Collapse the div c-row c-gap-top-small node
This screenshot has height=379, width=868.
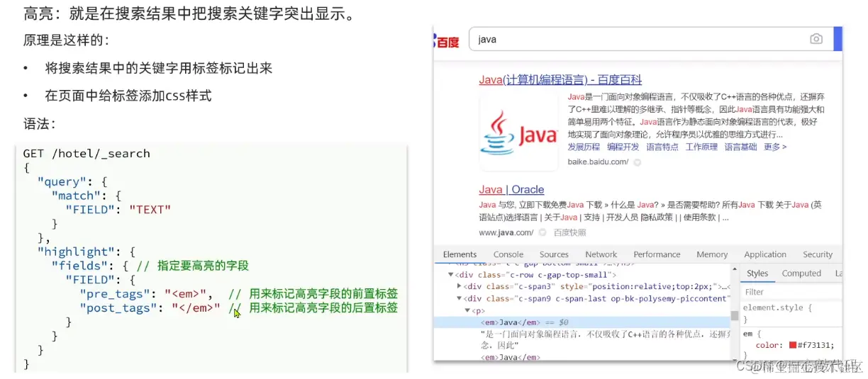click(x=450, y=274)
